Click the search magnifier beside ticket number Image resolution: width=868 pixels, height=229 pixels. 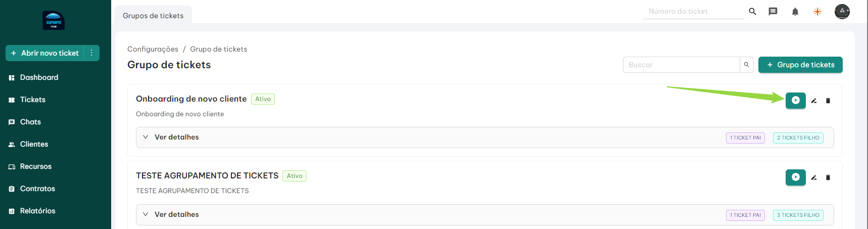pyautogui.click(x=752, y=12)
